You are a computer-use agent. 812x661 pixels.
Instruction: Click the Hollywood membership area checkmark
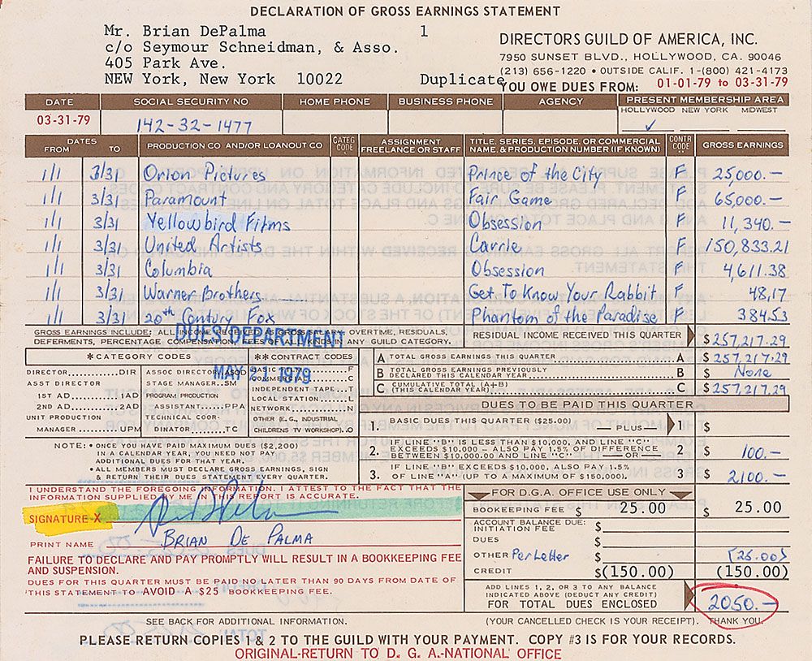point(649,124)
